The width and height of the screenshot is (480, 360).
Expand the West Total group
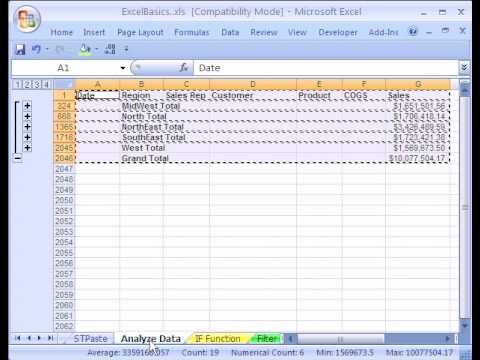27,148
